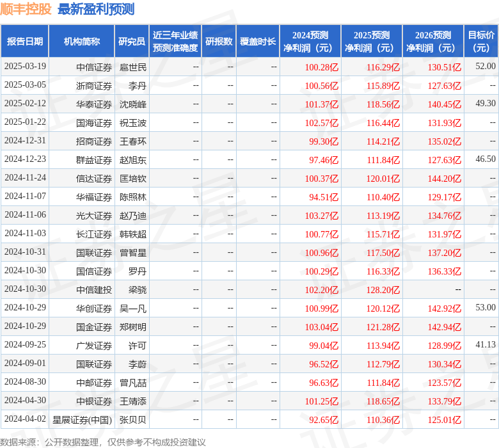Select institution 招商证券
The image size is (499, 448).
pos(94,141)
